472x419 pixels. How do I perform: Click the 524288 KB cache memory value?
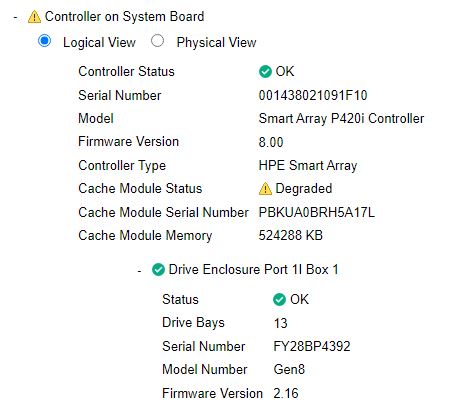[291, 235]
